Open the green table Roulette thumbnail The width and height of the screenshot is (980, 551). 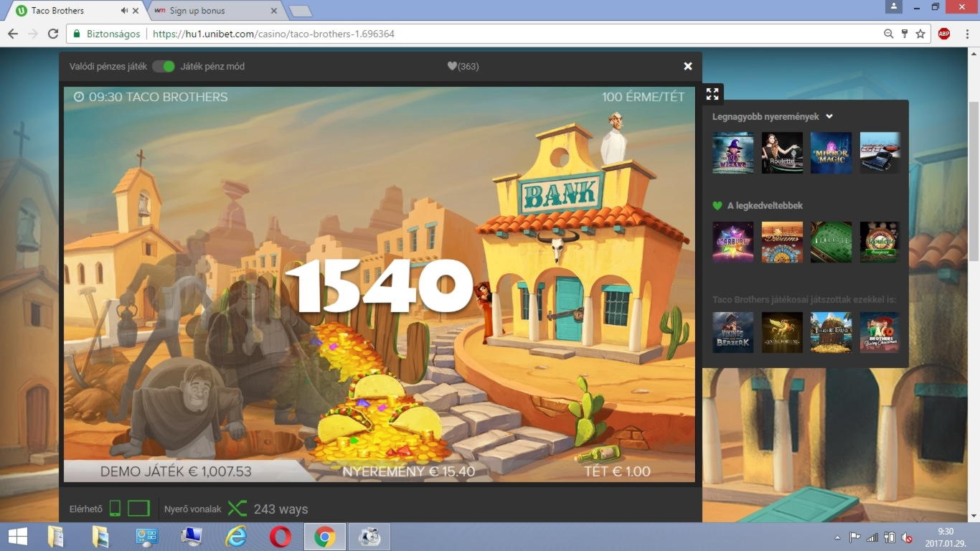pyautogui.click(x=831, y=242)
